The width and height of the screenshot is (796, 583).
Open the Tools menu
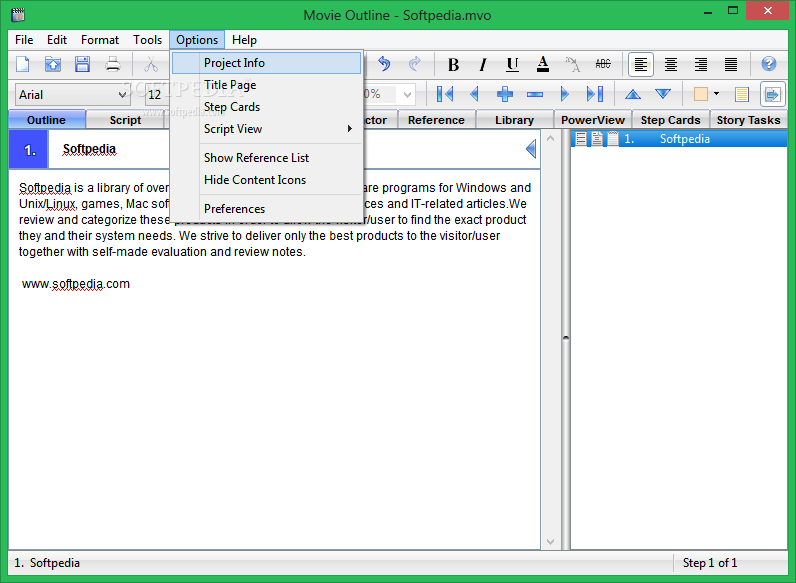click(x=147, y=40)
